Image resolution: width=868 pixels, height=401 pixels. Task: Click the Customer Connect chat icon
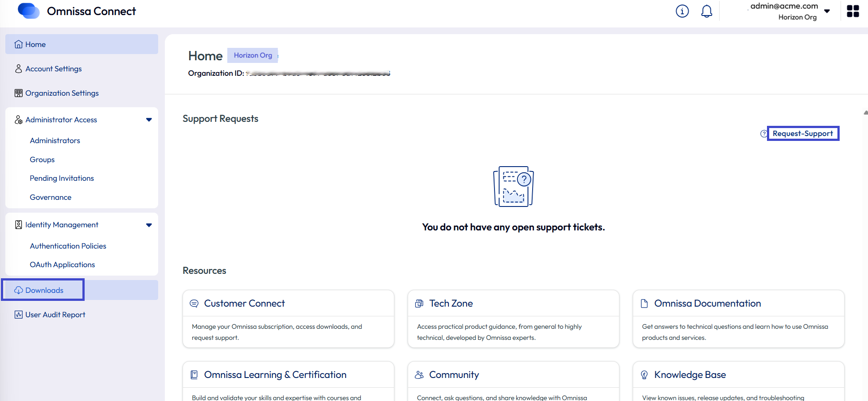click(x=194, y=304)
